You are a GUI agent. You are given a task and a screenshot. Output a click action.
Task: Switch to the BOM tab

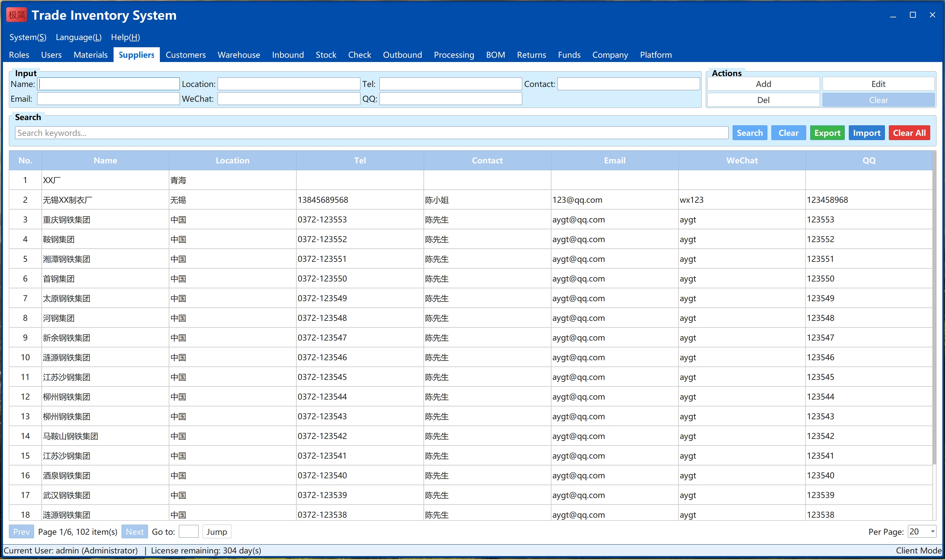click(x=495, y=55)
